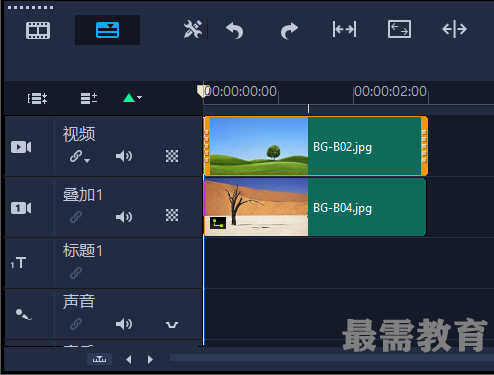The height and width of the screenshot is (375, 494).
Task: Click the motion path badge on BG-B04 clip
Action: 218,223
